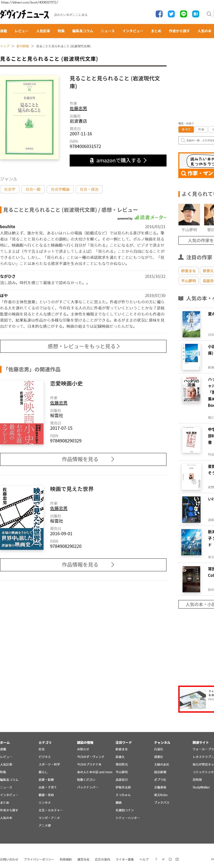The height and width of the screenshot is (868, 214).
Task: Open the まとめ navigation item
Action: [156, 31]
